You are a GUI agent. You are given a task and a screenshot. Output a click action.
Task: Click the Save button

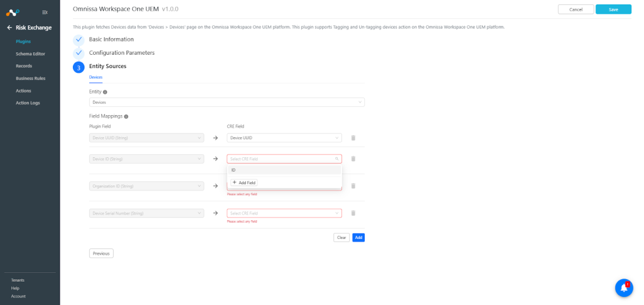pos(613,9)
